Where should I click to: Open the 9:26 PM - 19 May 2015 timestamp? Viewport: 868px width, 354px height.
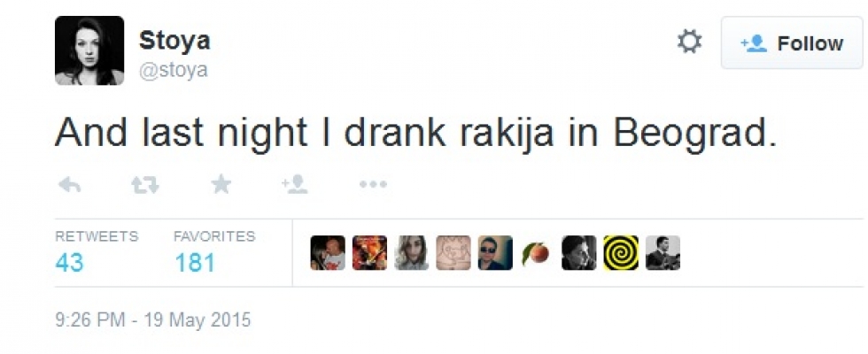point(153,319)
